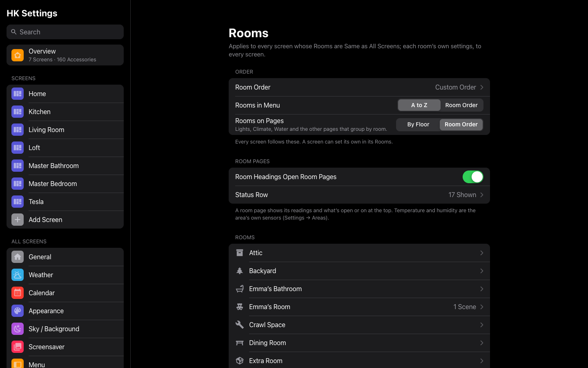Image resolution: width=588 pixels, height=368 pixels.
Task: Click the Add Screen plus icon
Action: pyautogui.click(x=18, y=220)
